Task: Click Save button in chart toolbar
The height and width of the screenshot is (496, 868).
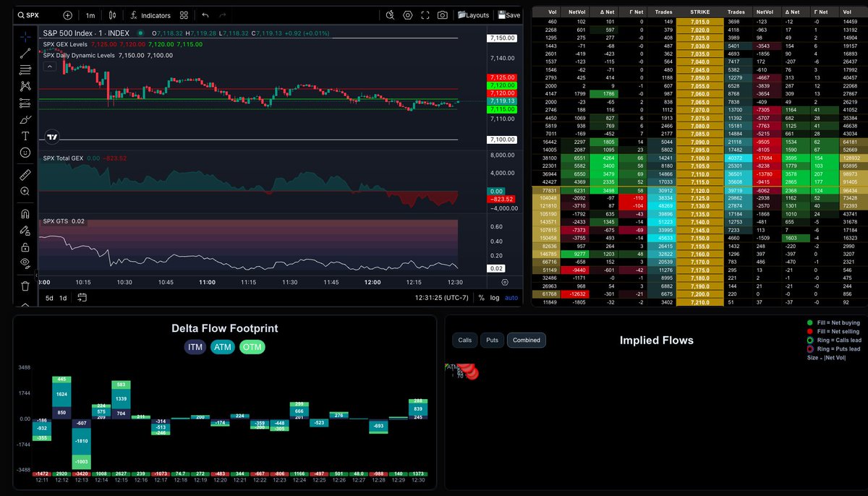Action: coord(509,15)
